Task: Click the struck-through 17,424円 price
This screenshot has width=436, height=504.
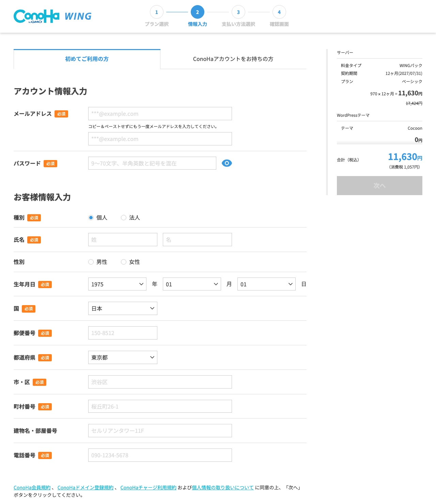Action: [414, 103]
